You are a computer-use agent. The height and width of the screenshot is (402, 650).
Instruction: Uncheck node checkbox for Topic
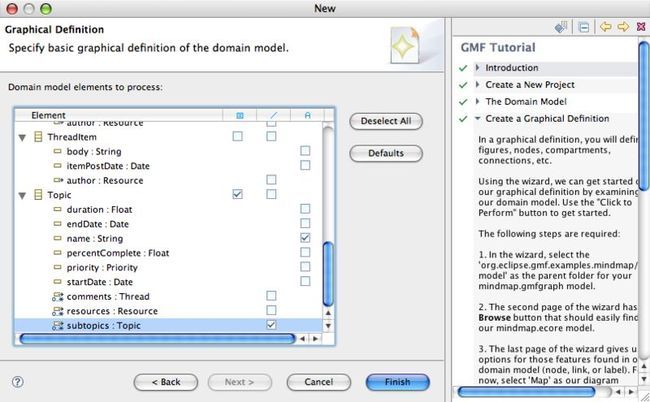238,194
